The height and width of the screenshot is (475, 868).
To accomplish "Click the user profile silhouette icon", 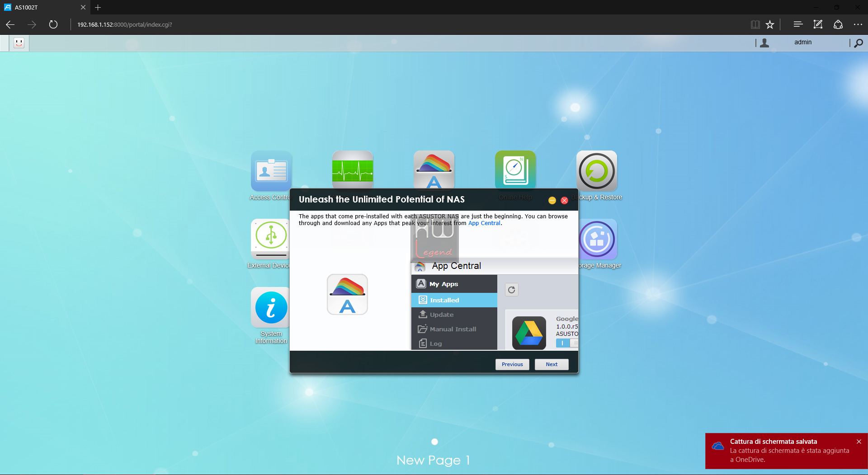I will tap(764, 43).
